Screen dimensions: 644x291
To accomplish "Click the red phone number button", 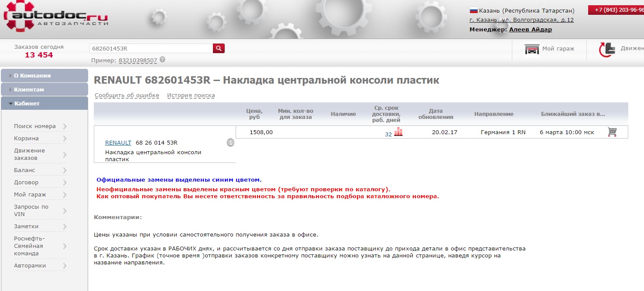I will pos(616,10).
